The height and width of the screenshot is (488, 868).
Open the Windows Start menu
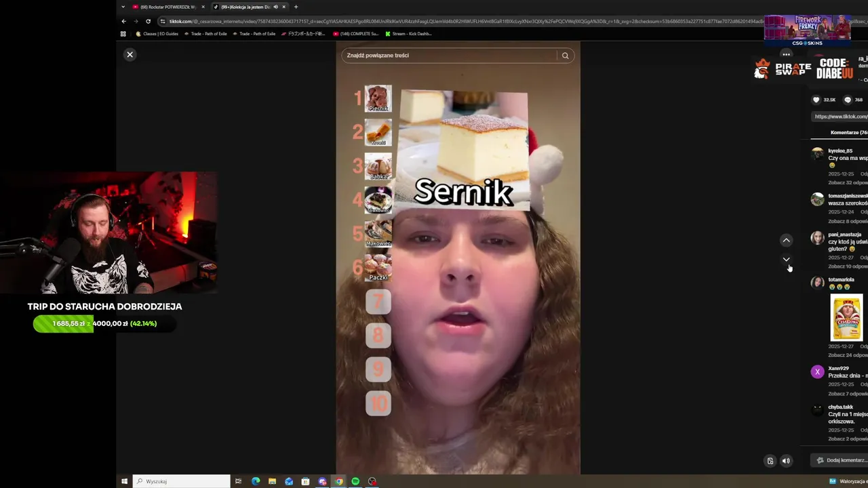click(124, 481)
